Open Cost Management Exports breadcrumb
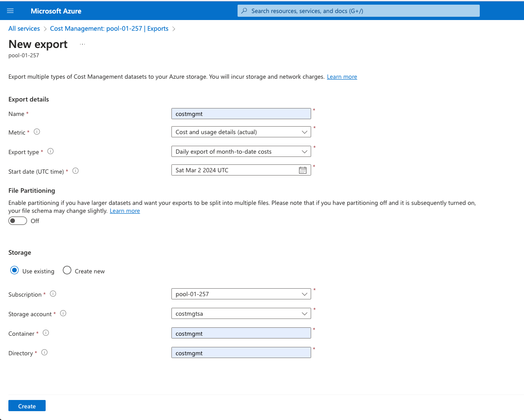The image size is (524, 420). [109, 28]
